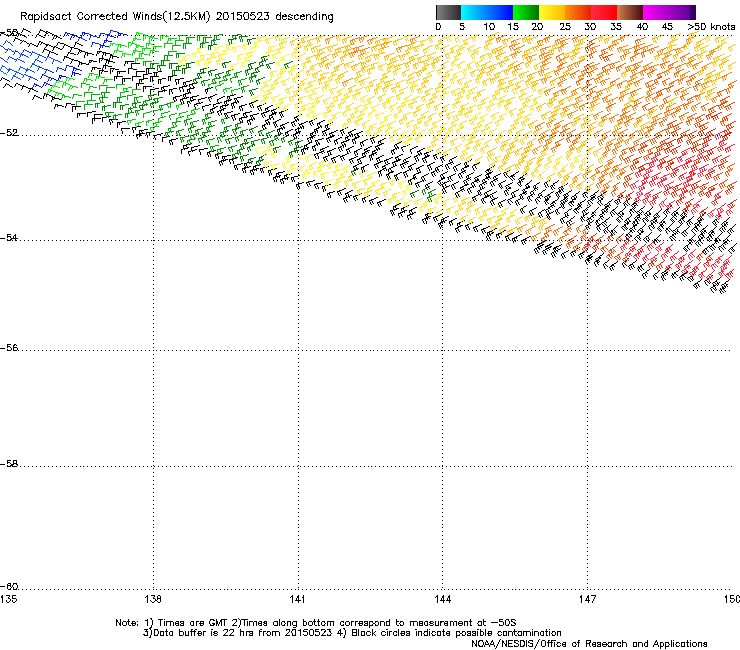Viewport: 740px width, 650px height.
Task: Click the latitude label '-60'
Action: [9, 587]
